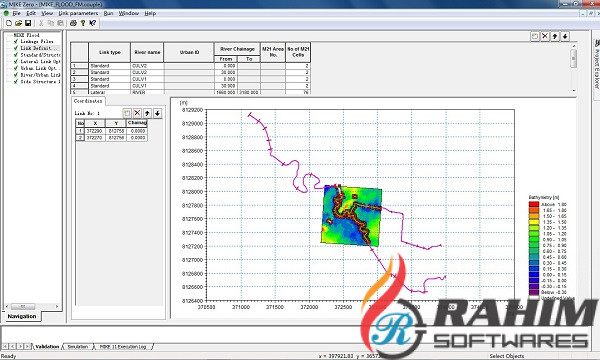The height and width of the screenshot is (360, 600).
Task: Jump to first output tab with leftmost arrow
Action: [5, 346]
